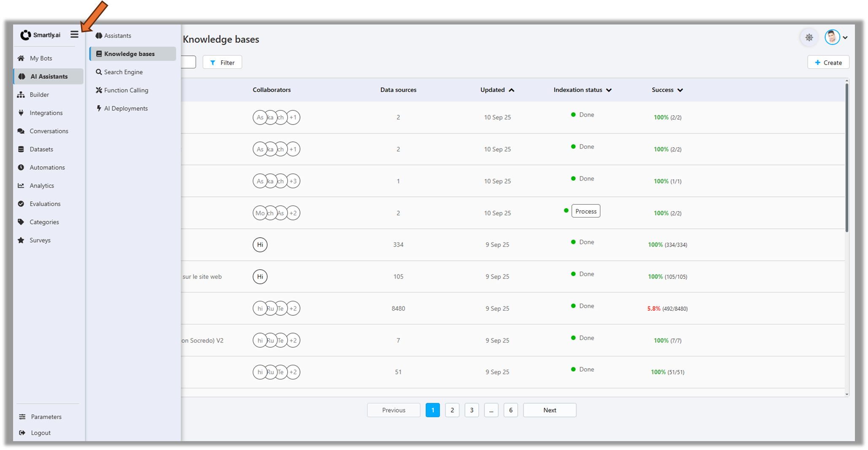Viewport: 868px width, 450px height.
Task: Click the 8480 data sources value
Action: (x=398, y=309)
